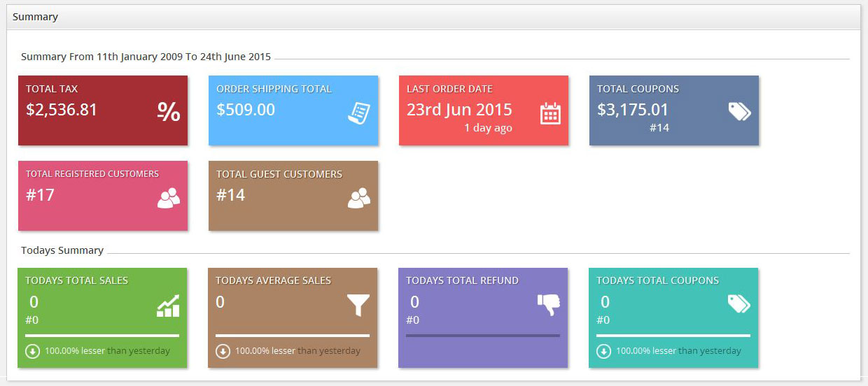The height and width of the screenshot is (386, 868).
Task: Click the 'Todays Summary' section heading
Action: pyautogui.click(x=62, y=250)
